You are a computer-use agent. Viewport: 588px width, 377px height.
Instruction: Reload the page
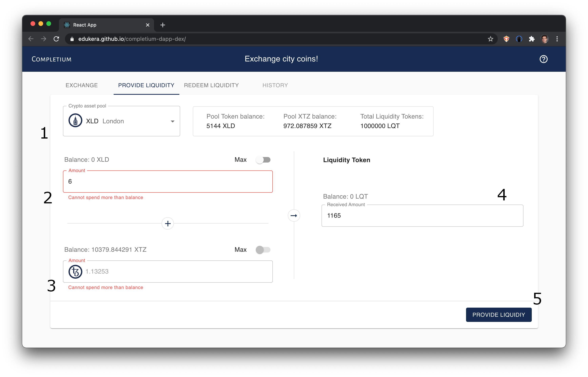pos(56,39)
